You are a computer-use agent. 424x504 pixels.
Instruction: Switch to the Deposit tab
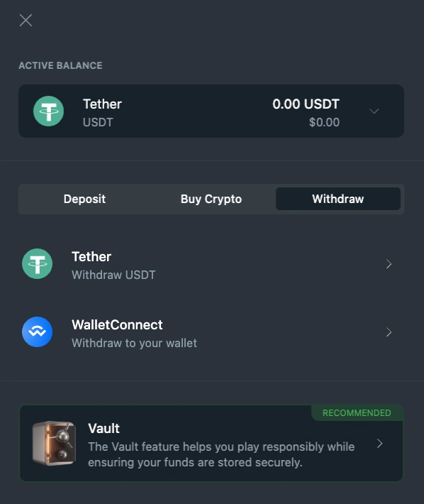[x=85, y=199]
